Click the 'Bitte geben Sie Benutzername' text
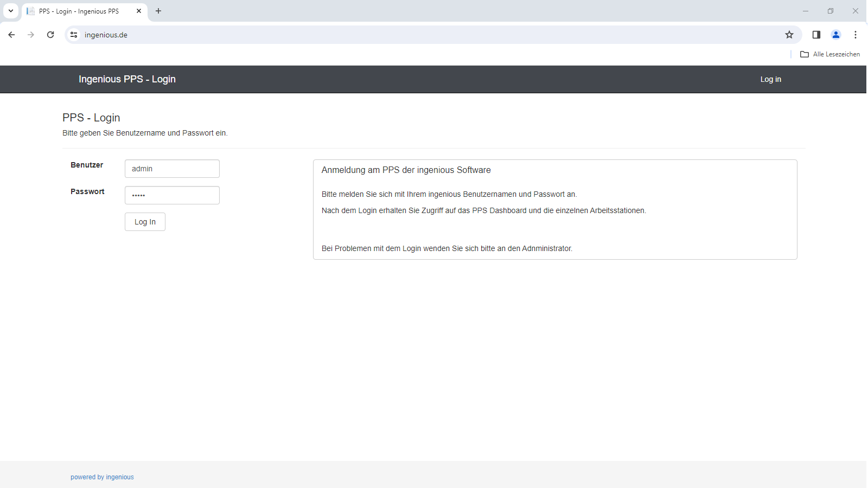This screenshot has height=488, width=868. click(145, 133)
